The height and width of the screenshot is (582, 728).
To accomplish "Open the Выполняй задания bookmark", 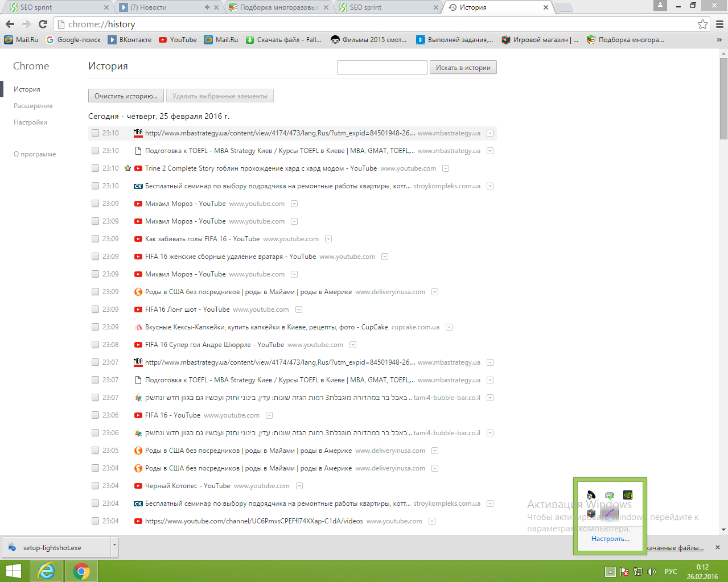I will point(455,40).
